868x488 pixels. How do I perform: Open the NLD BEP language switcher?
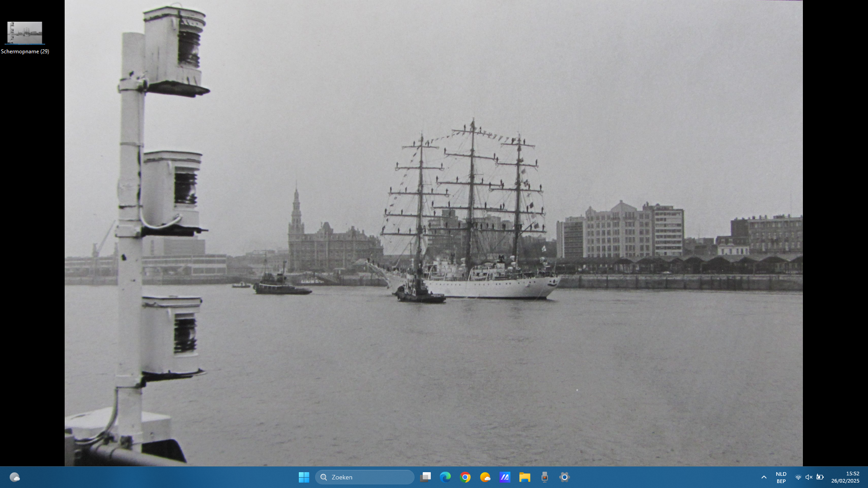coord(781,477)
